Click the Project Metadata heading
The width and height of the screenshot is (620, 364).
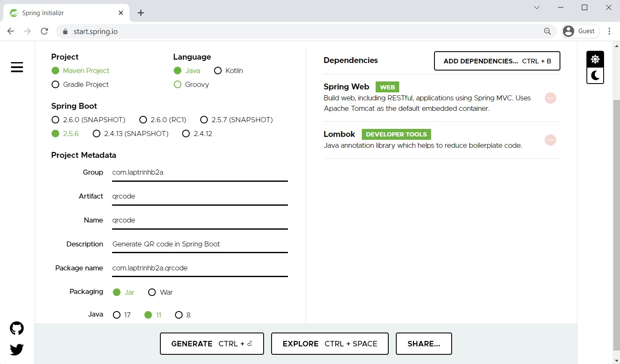point(84,155)
